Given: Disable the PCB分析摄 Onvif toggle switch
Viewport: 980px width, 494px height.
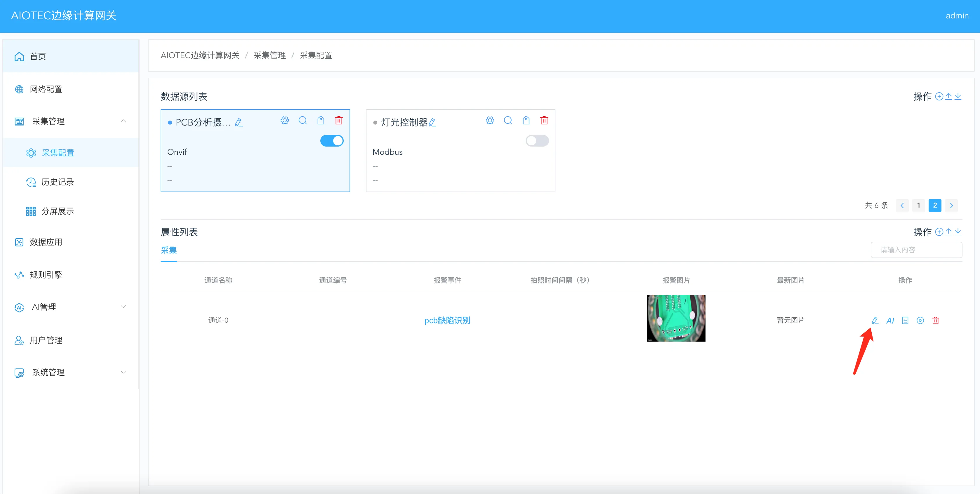Looking at the screenshot, I should (332, 141).
